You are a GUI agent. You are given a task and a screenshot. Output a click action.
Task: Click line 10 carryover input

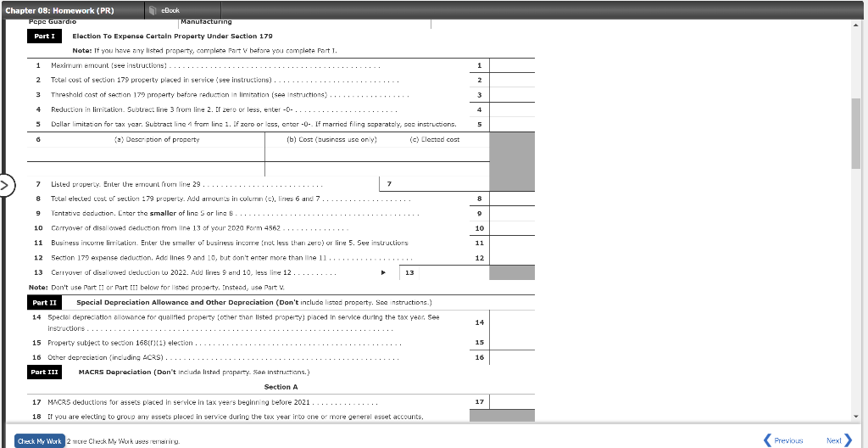tap(512, 228)
